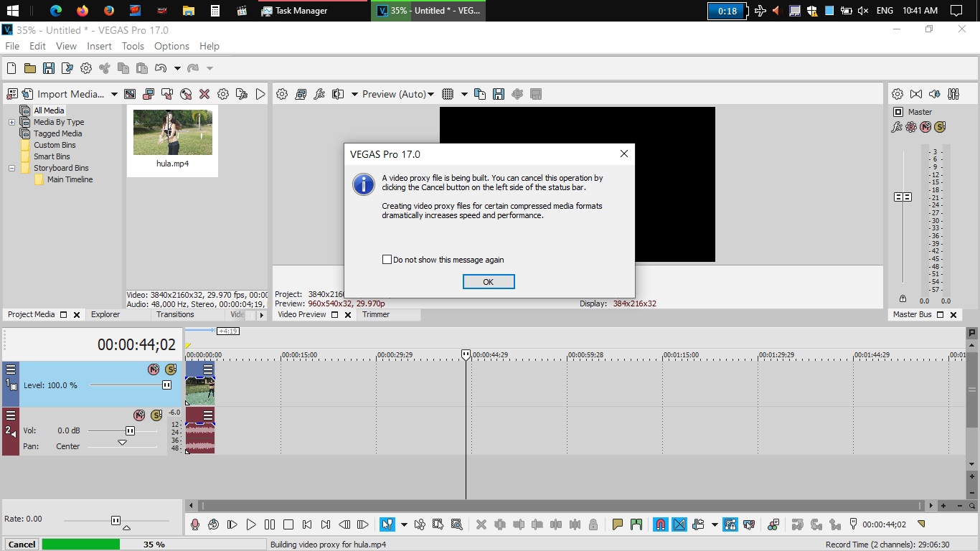Open project properties gear in main toolbar

coord(86,68)
